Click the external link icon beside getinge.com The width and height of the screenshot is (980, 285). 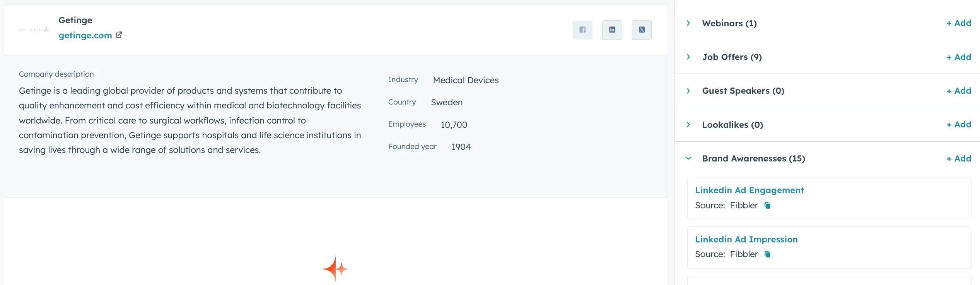click(x=119, y=35)
